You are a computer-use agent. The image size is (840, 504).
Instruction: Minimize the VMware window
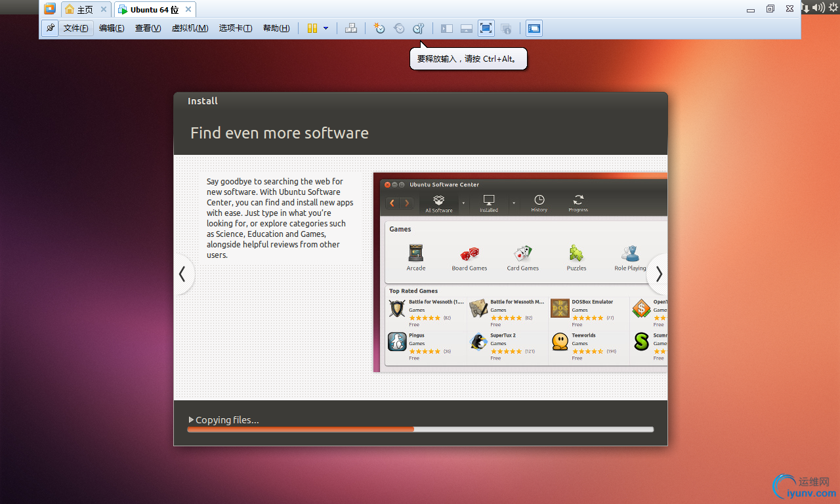(751, 9)
